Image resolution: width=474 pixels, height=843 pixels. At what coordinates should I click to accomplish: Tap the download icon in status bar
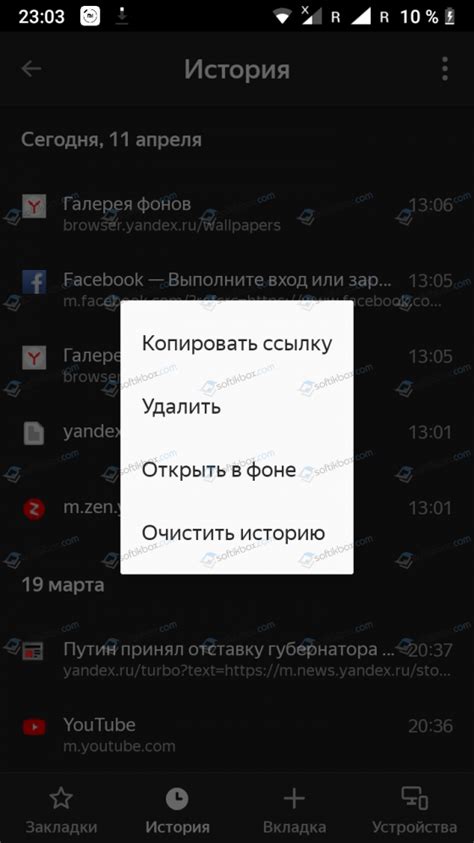123,17
